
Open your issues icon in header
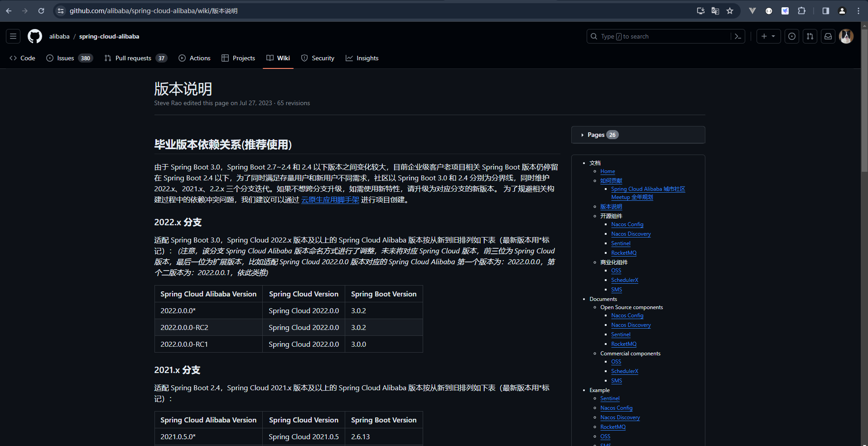(792, 36)
